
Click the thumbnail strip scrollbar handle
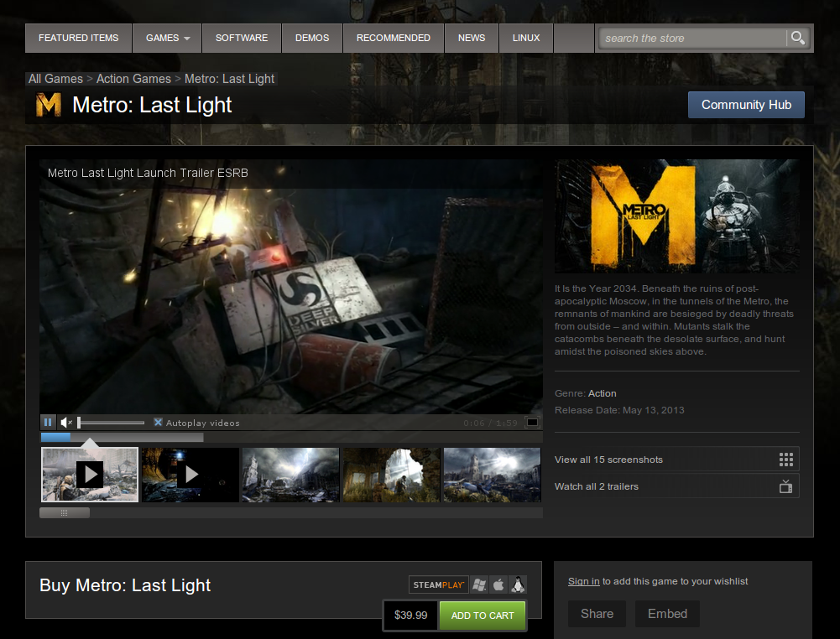(65, 512)
